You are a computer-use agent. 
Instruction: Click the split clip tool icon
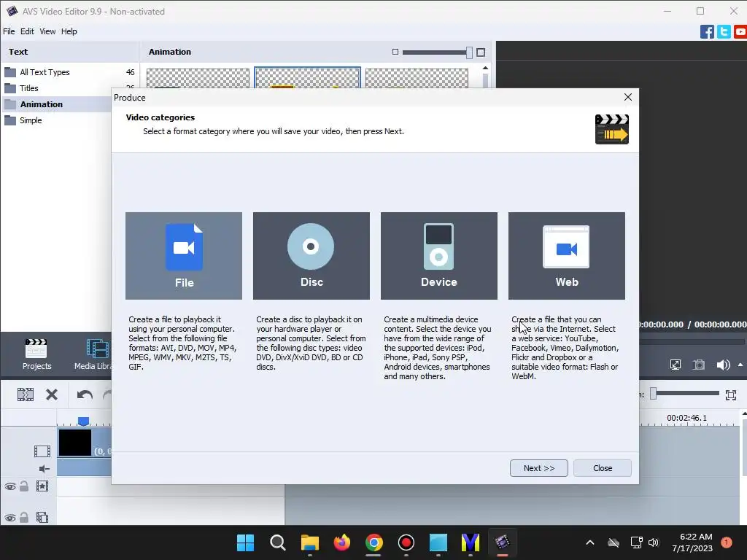26,394
